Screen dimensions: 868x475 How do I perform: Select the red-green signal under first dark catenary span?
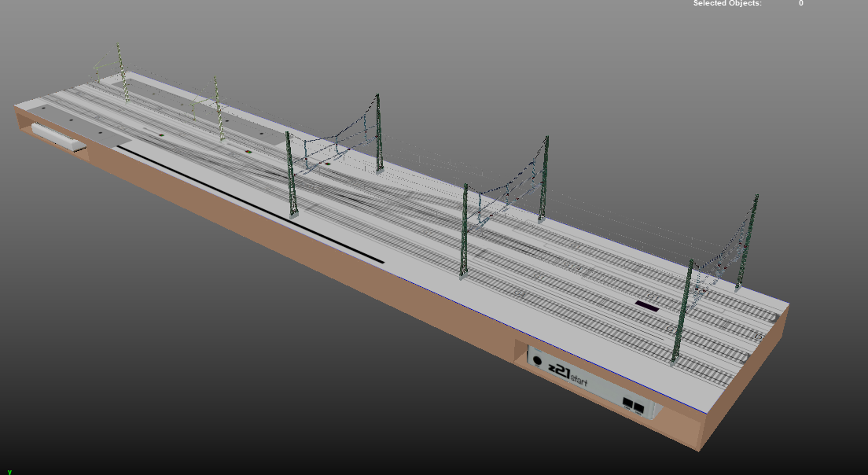328,164
